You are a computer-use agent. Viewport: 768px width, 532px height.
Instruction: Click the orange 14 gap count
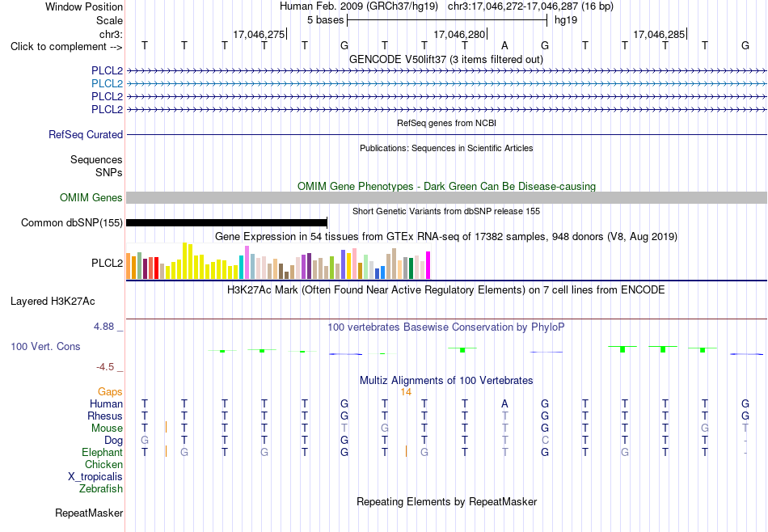coord(406,392)
